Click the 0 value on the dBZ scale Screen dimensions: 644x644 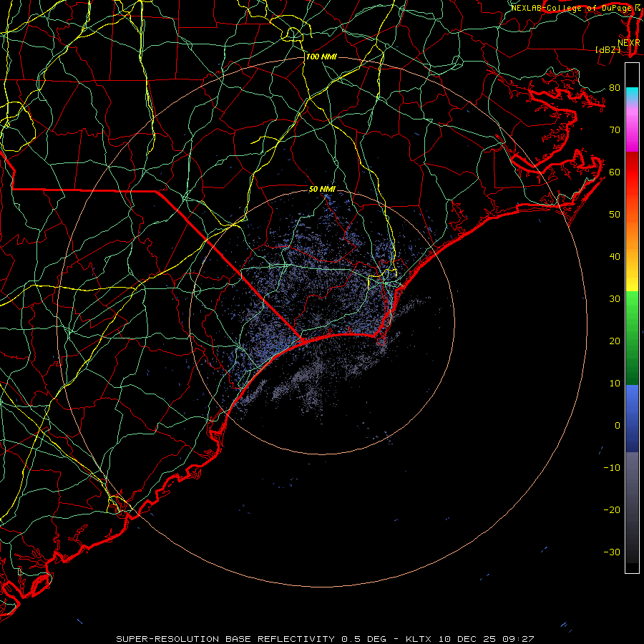pos(618,426)
